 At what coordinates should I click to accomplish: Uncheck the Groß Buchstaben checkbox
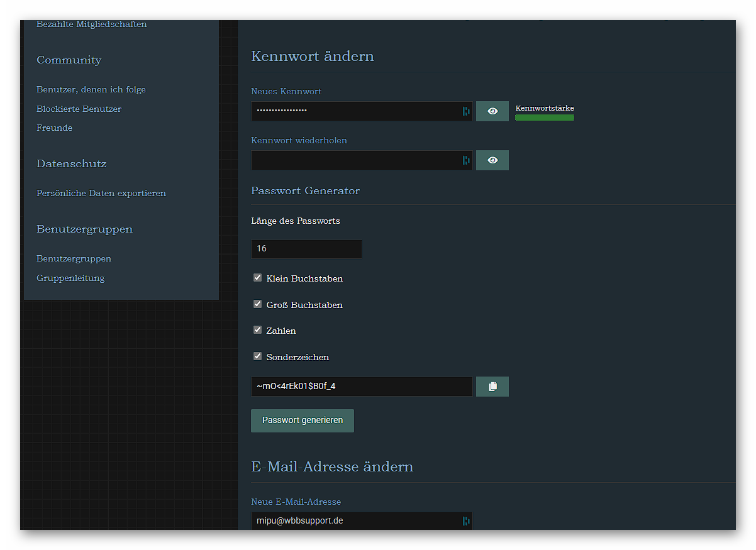coord(257,304)
